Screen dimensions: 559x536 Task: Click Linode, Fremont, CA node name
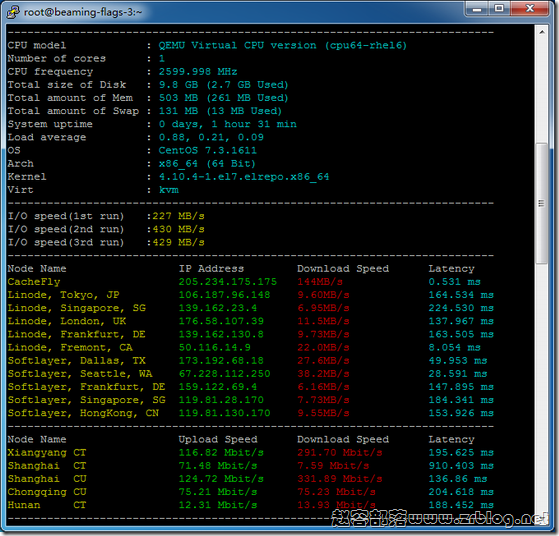[x=70, y=348]
